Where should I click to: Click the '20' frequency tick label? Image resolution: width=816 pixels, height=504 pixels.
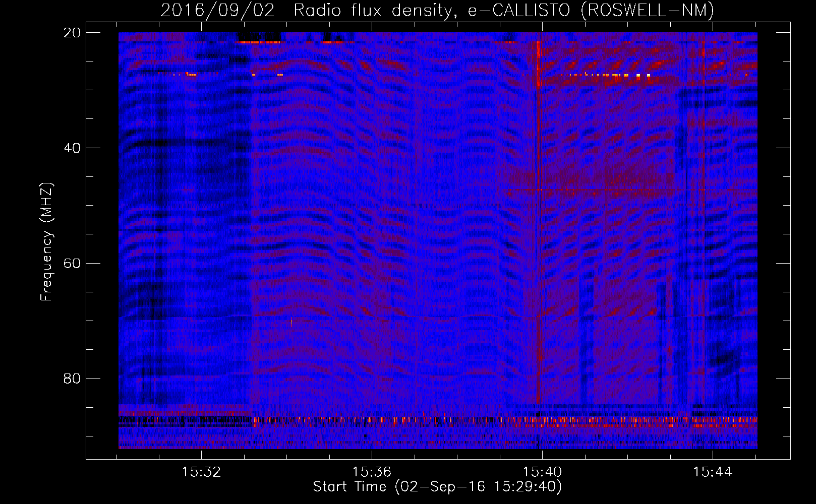point(73,33)
